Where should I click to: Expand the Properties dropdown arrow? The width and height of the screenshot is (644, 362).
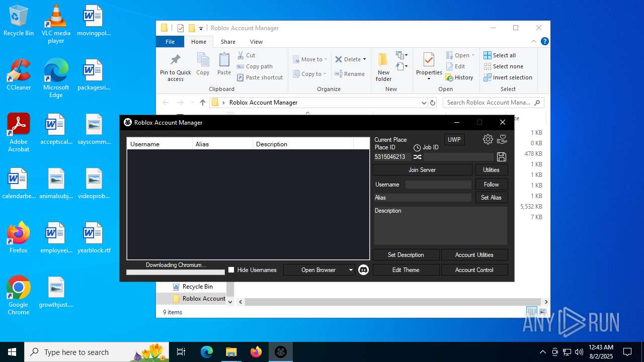click(x=429, y=79)
